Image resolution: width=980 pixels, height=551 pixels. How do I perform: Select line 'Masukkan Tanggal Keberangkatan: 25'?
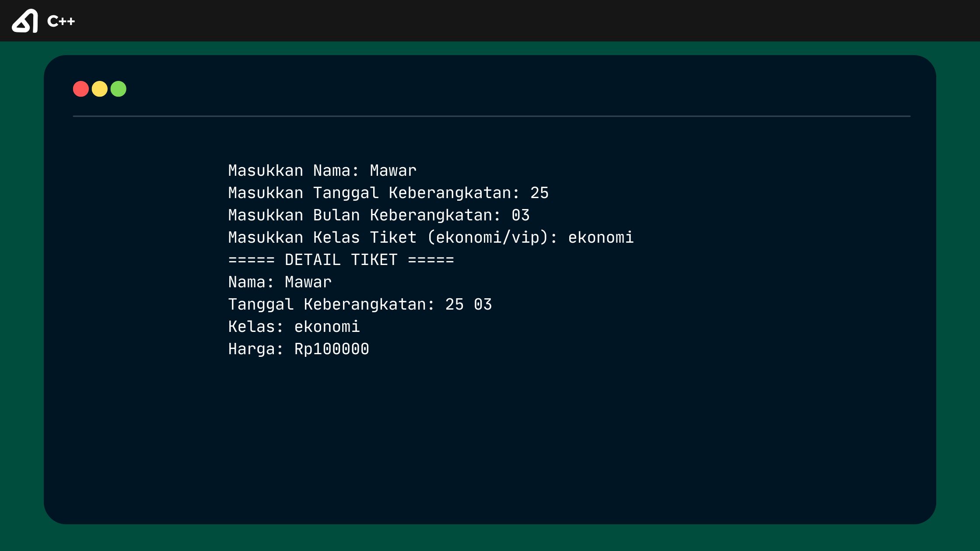388,193
